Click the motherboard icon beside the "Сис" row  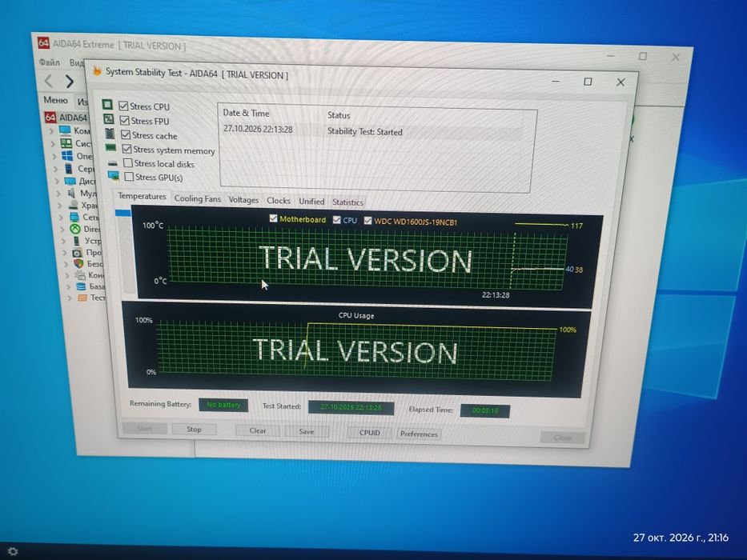66,143
